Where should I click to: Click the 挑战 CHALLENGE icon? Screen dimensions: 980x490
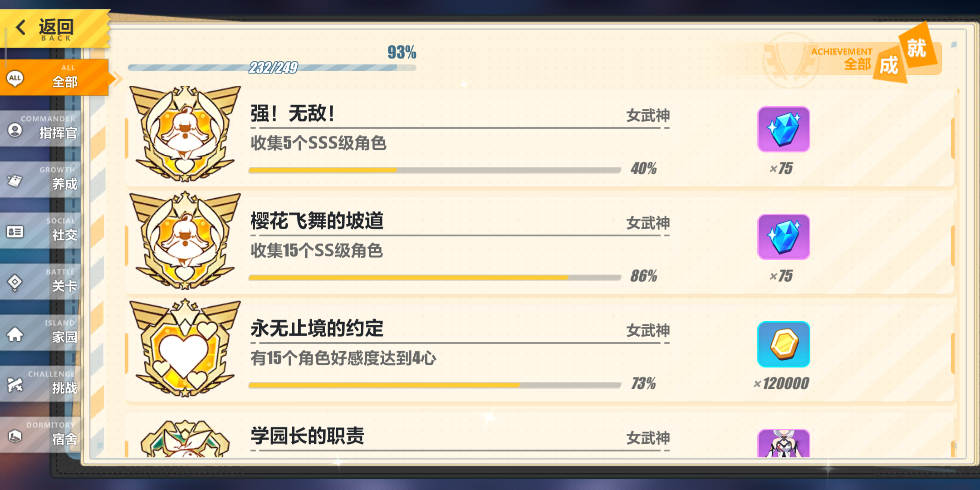[x=15, y=385]
